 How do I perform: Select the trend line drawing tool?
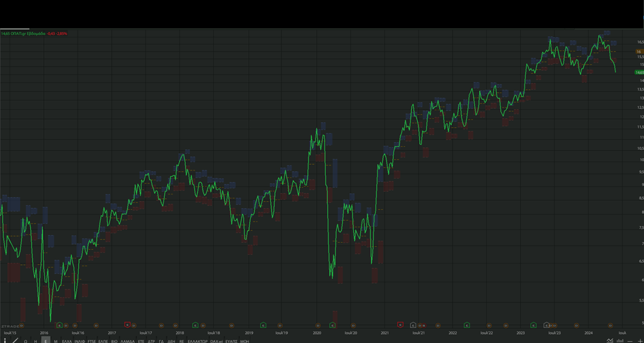tap(15, 340)
